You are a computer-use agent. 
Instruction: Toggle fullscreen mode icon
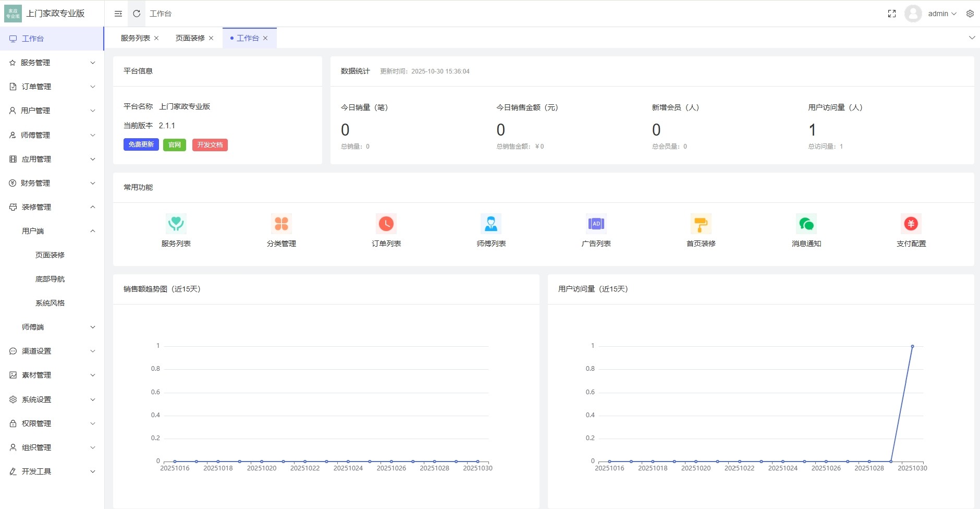point(892,14)
